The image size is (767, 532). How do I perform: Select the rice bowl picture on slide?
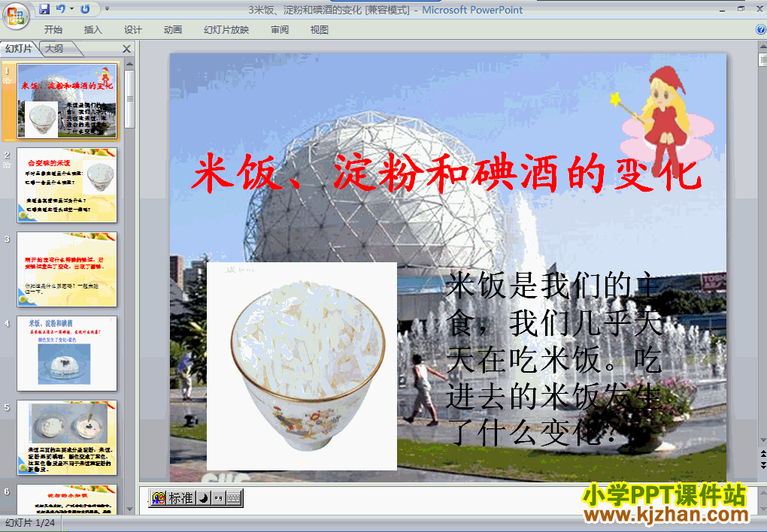[x=302, y=366]
